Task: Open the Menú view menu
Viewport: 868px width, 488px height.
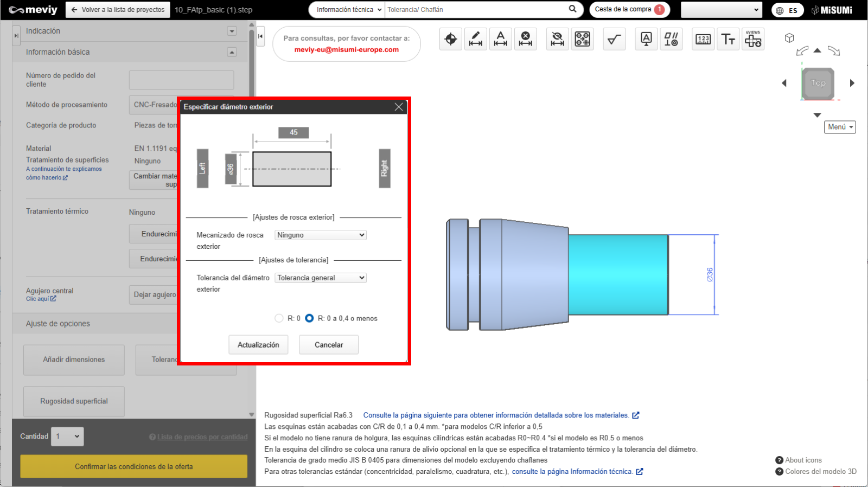Action: pos(840,127)
